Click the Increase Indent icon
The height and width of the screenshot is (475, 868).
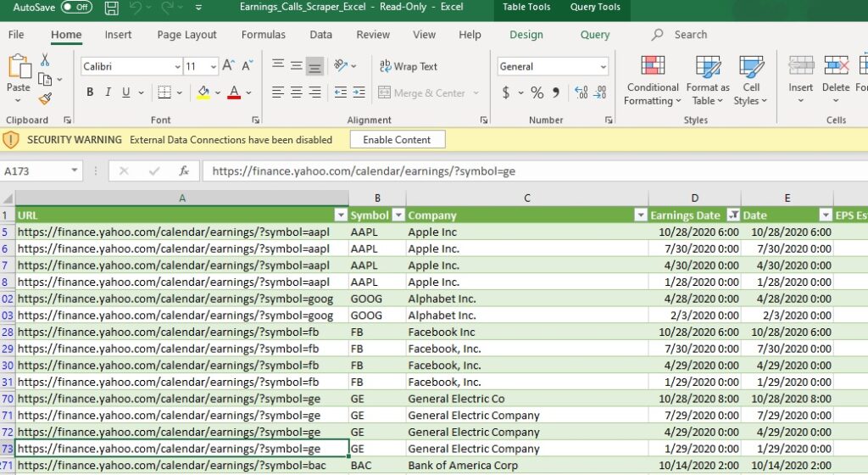point(359,92)
